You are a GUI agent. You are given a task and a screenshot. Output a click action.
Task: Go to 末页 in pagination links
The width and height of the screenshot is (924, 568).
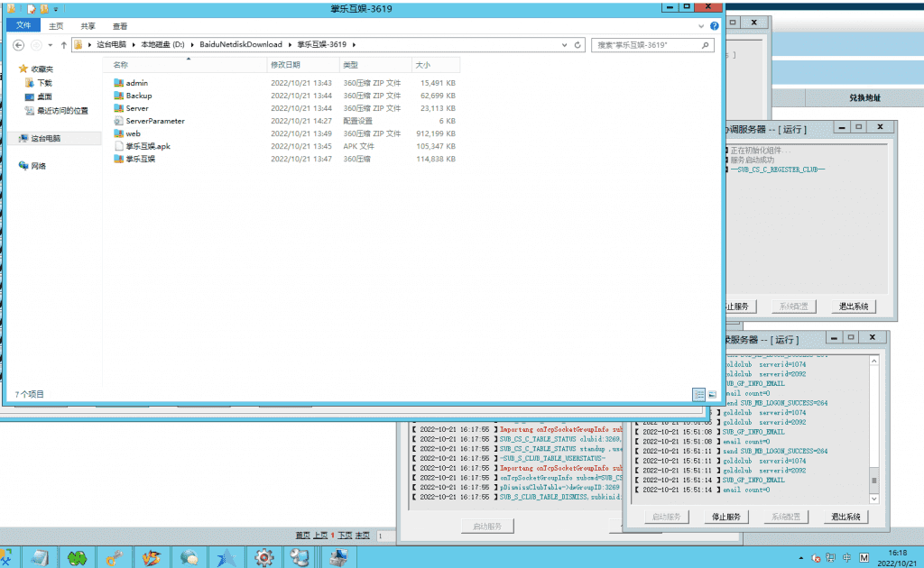(363, 535)
